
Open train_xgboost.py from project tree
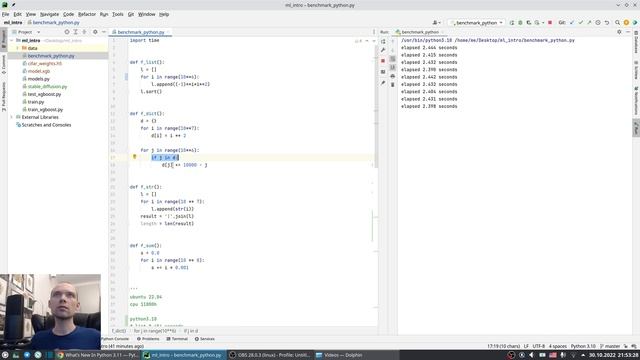pyautogui.click(x=45, y=110)
